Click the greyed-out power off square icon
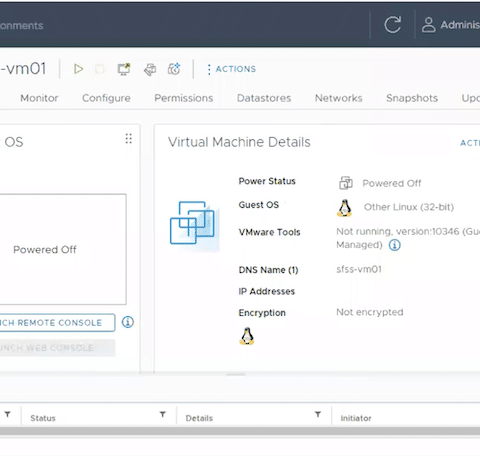This screenshot has height=456, width=480. (x=100, y=69)
